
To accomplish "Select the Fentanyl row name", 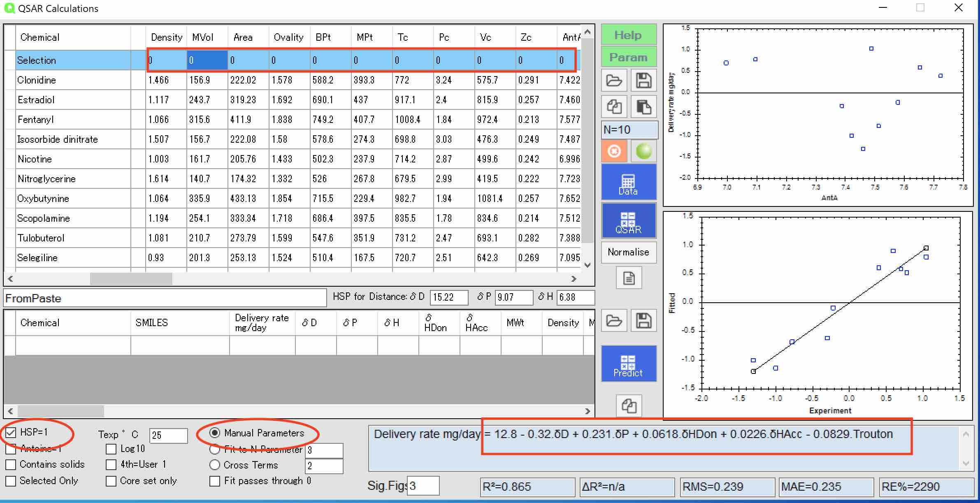I will click(x=35, y=119).
